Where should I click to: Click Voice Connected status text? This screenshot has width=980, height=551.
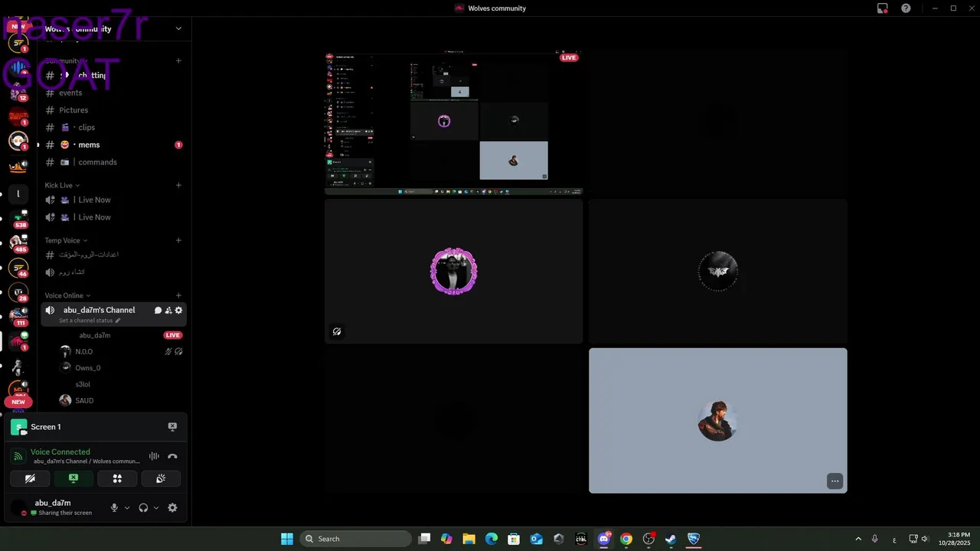click(60, 452)
